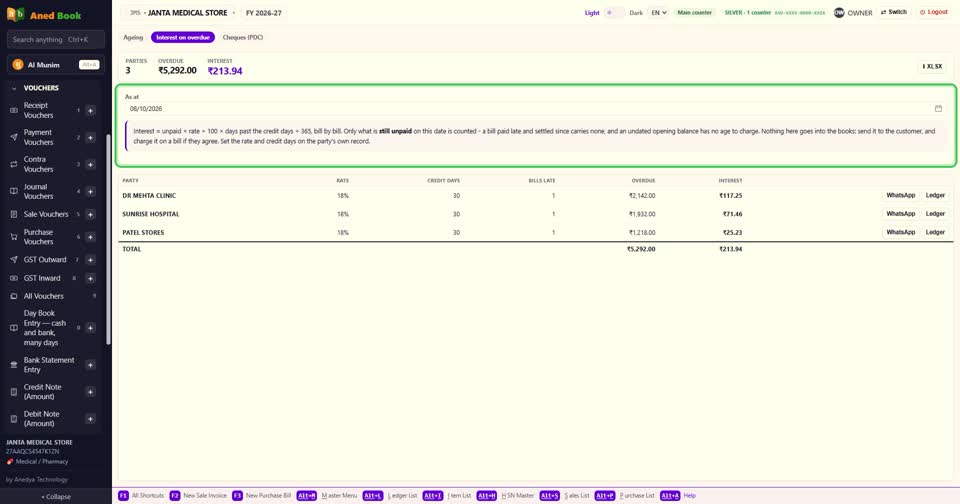Image resolution: width=960 pixels, height=504 pixels.
Task: Send WhatsApp to PATEL STORES
Action: click(901, 232)
